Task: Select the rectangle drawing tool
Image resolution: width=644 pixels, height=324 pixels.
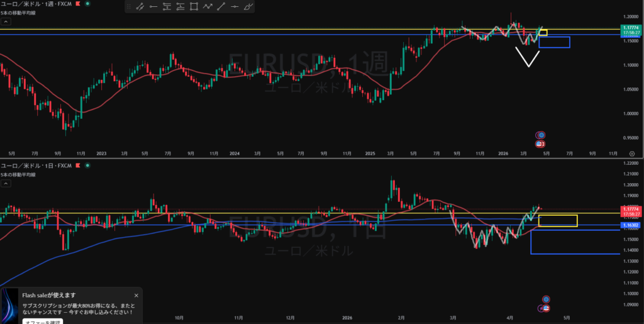Action: pyautogui.click(x=194, y=7)
